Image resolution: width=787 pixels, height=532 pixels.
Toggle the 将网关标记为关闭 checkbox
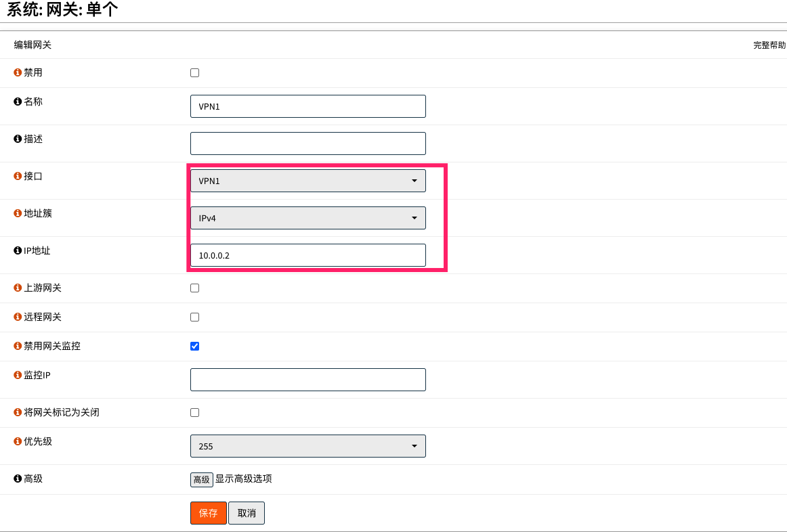coord(194,413)
